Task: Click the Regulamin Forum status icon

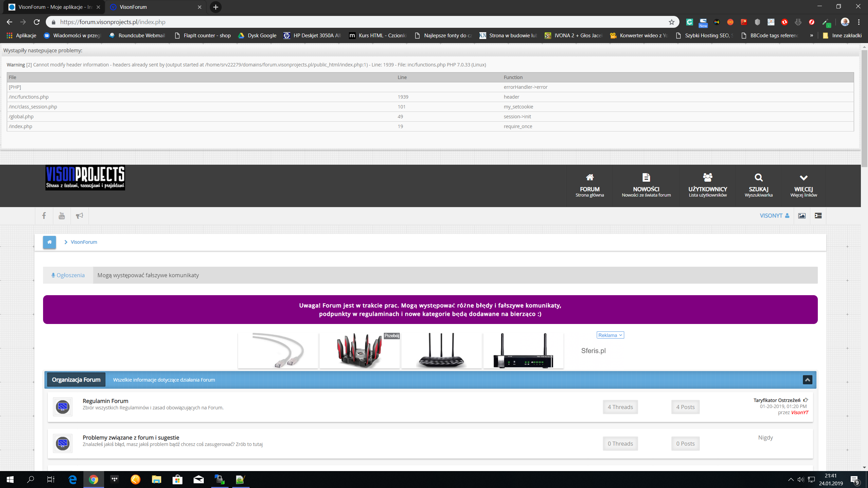Action: click(x=63, y=407)
